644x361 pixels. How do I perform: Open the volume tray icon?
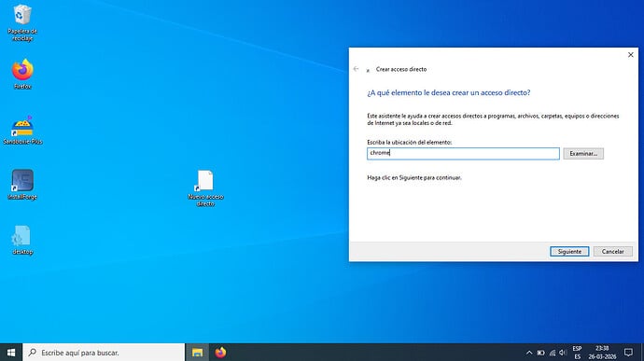coord(563,353)
